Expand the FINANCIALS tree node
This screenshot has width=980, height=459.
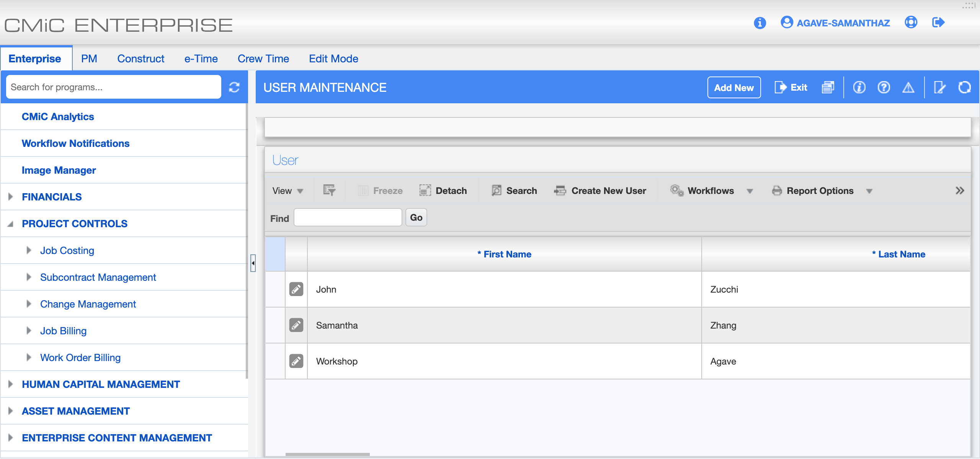coord(11,197)
